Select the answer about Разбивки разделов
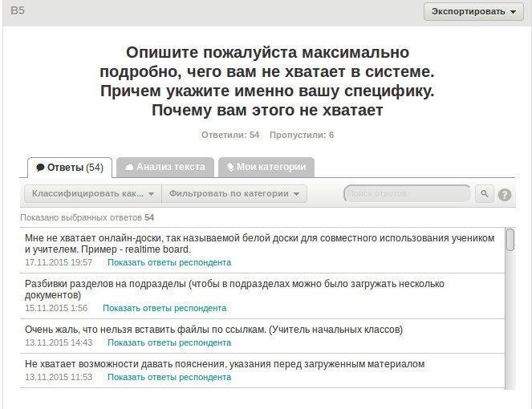Viewport: 532px width, 409px height. pyautogui.click(x=234, y=290)
